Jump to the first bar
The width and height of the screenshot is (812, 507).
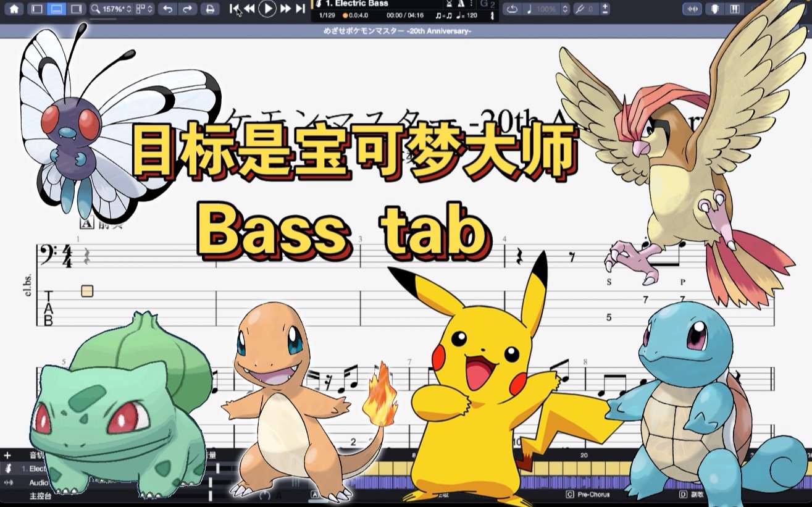pos(235,9)
